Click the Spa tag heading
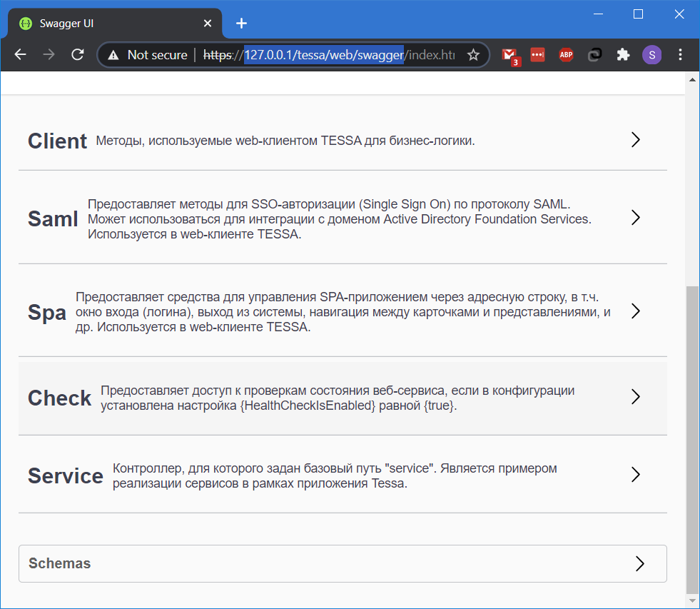This screenshot has height=609, width=700. click(47, 312)
